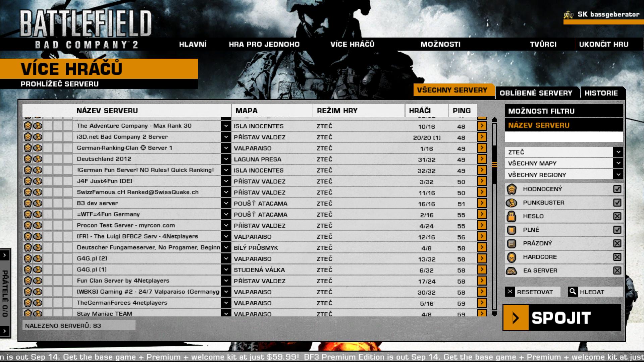The image size is (644, 362).
Task: Click scrollbar up arrow of server list
Action: 494,120
